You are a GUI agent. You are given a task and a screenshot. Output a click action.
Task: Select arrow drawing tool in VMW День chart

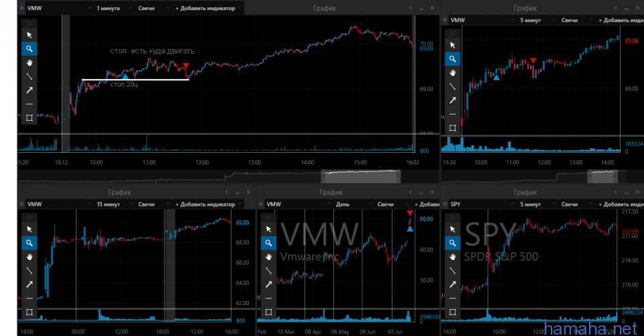tap(268, 284)
